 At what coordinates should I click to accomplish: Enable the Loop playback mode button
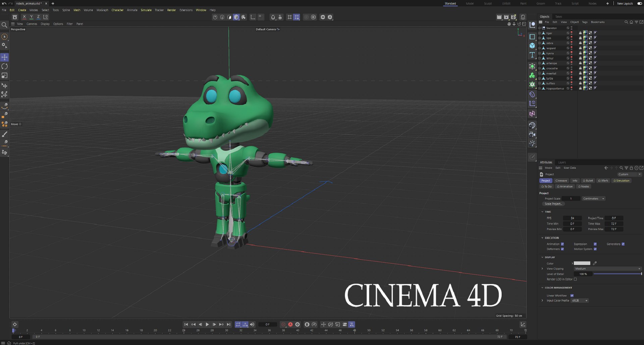click(238, 324)
